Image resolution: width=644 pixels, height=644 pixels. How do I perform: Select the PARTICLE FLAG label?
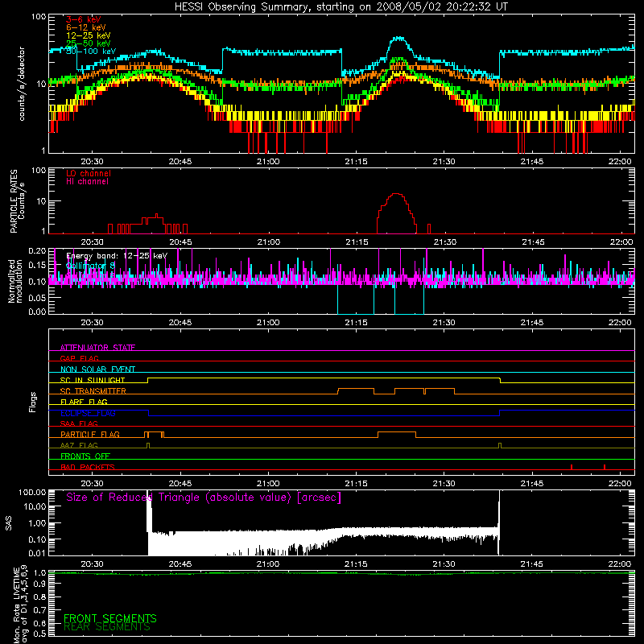point(90,435)
